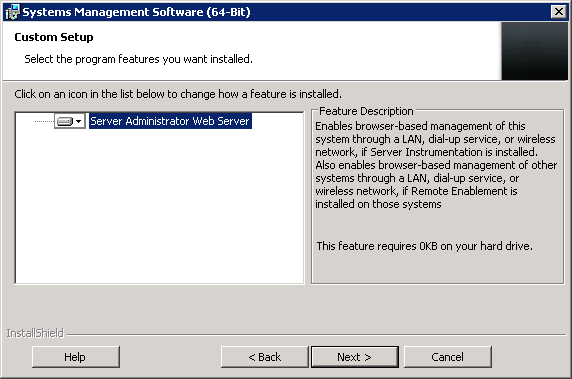572x379 pixels.
Task: Click the browser-based management description paragraph
Action: [x=436, y=165]
